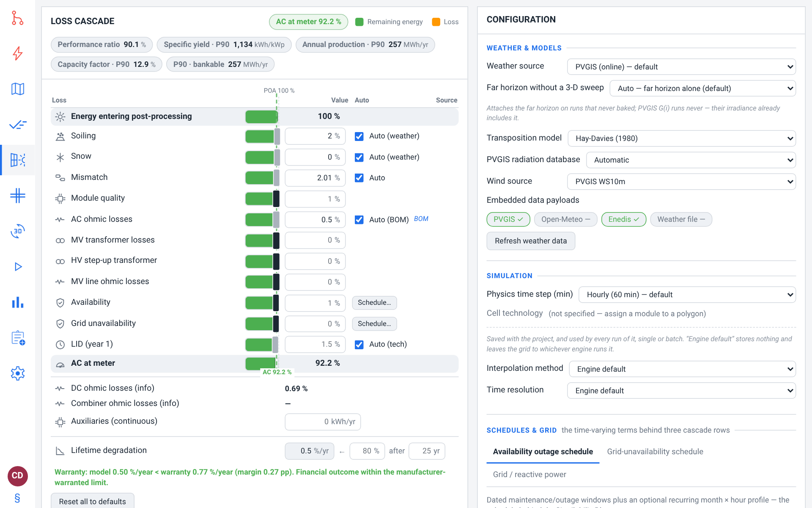Open the Far horizon dropdown
The width and height of the screenshot is (812, 508).
click(x=702, y=88)
